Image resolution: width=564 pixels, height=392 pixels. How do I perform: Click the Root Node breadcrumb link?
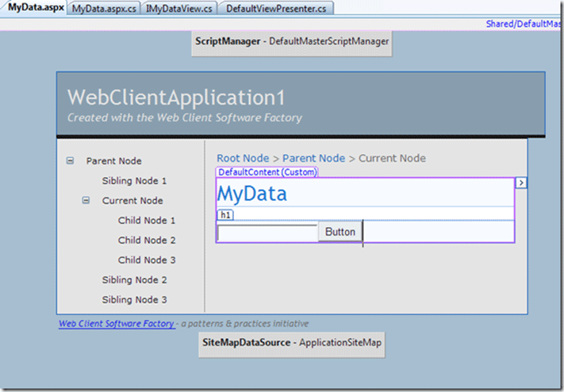point(243,158)
